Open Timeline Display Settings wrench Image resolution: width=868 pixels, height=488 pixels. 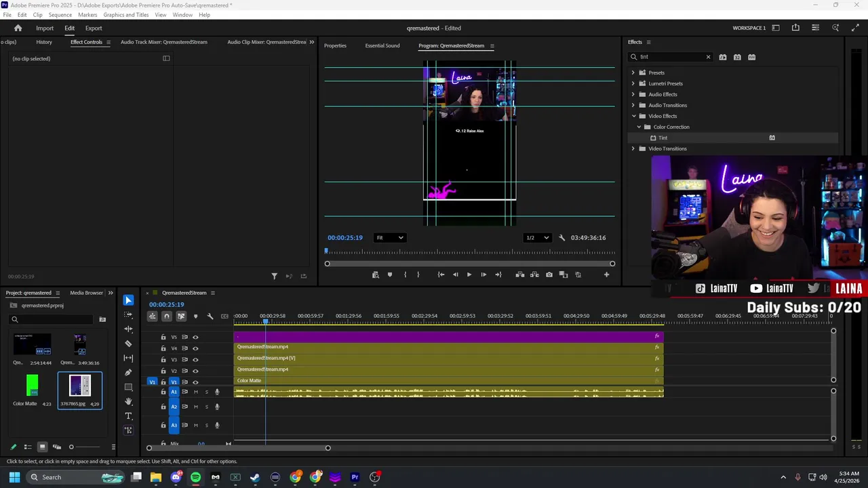coord(210,317)
